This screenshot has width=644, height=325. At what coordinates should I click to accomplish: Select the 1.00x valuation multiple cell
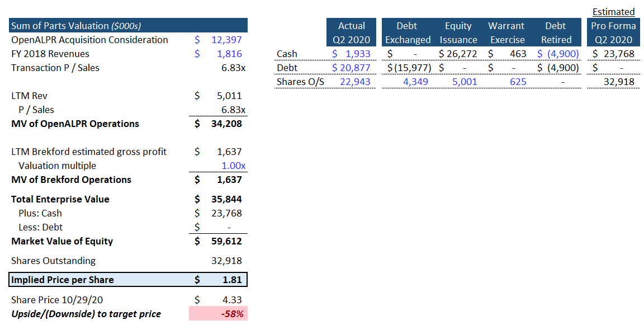[233, 166]
